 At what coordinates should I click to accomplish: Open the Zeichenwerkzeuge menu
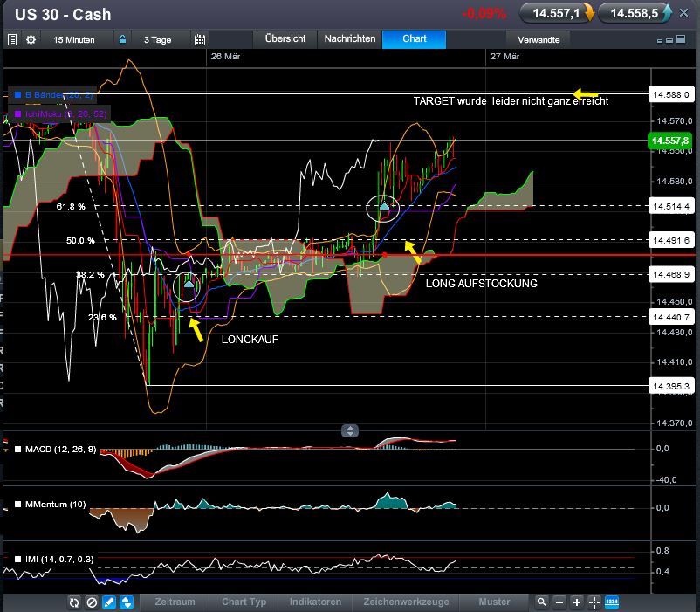tap(406, 602)
